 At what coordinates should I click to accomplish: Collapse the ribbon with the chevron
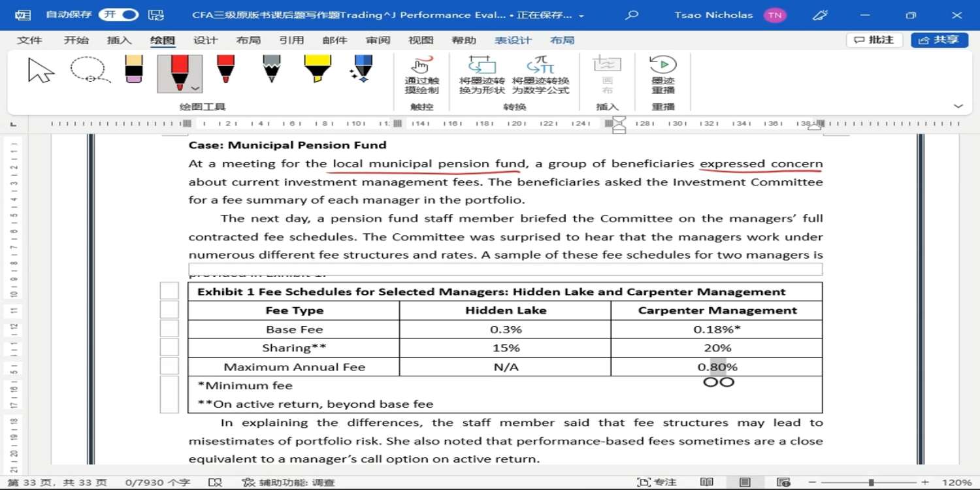(x=958, y=106)
